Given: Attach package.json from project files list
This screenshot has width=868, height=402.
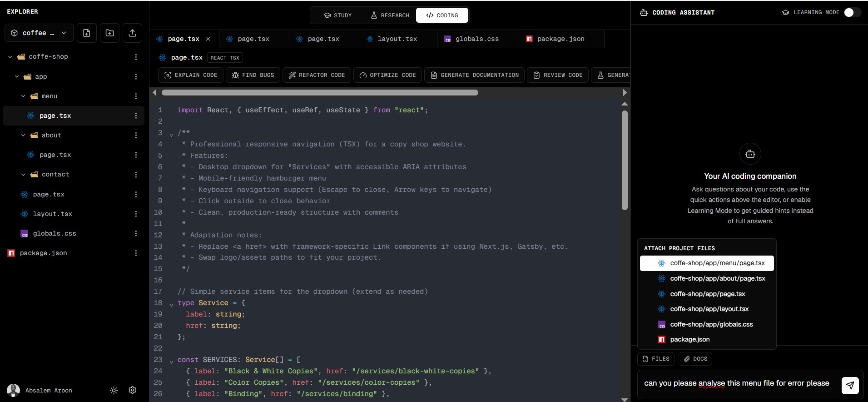Looking at the screenshot, I should coord(707,339).
